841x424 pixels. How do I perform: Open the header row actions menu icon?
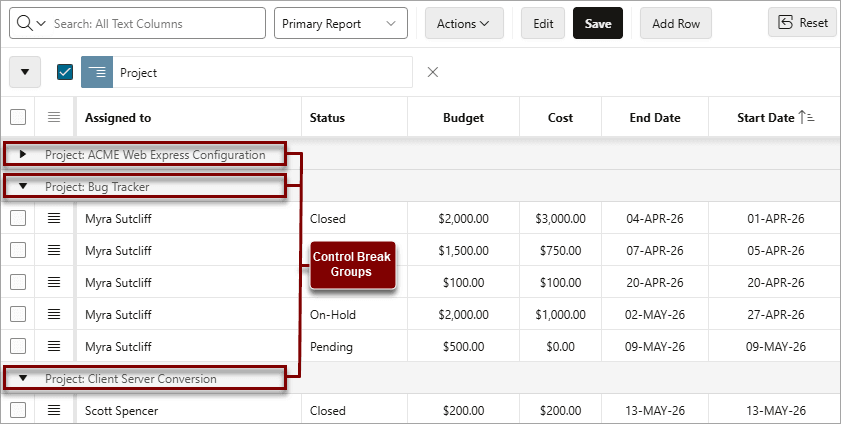pos(54,117)
